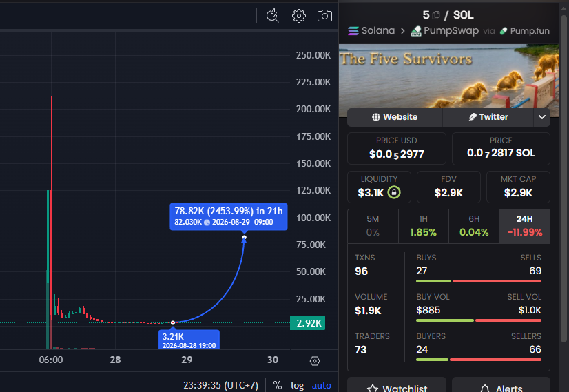The image size is (569, 392).
Task: Open chart settings gear icon
Action: click(x=299, y=16)
